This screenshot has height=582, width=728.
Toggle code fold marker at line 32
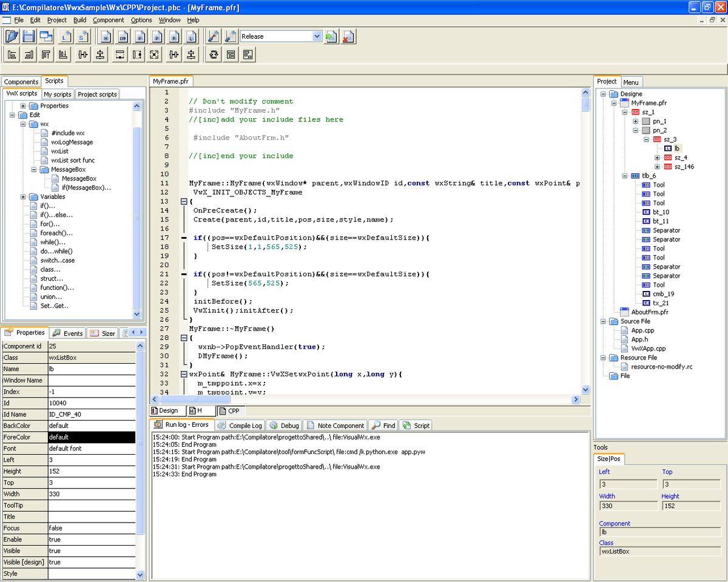tap(184, 374)
